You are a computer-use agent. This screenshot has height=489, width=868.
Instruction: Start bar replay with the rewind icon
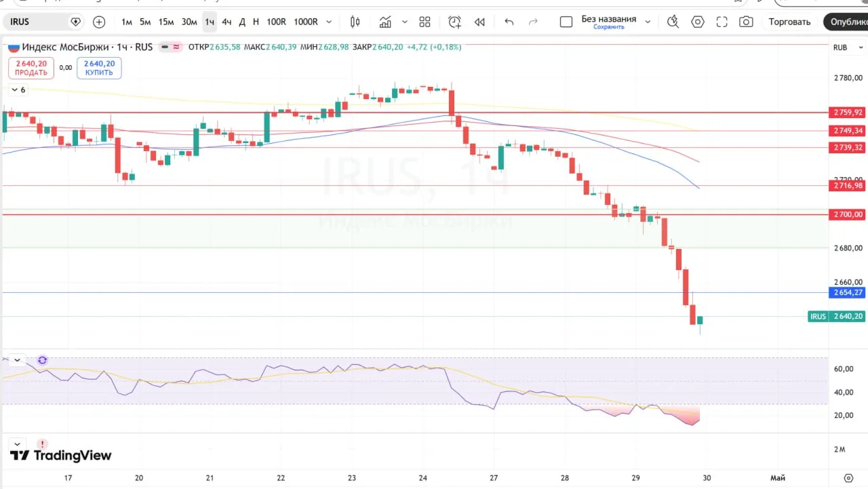(x=479, y=22)
